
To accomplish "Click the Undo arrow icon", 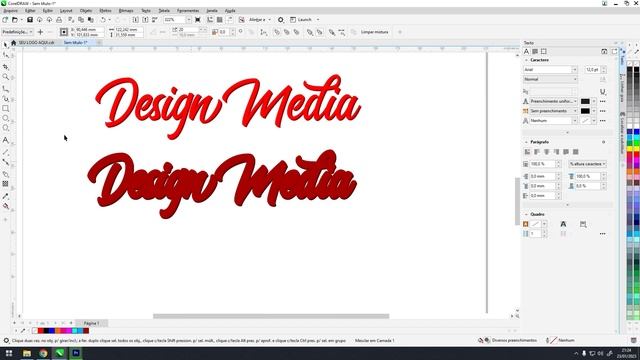I will (103, 20).
